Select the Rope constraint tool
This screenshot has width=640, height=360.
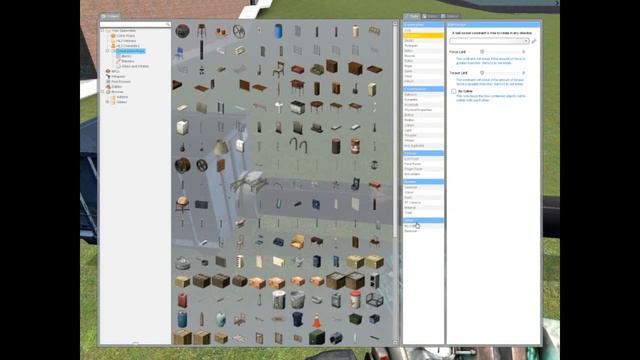pyautogui.click(x=423, y=66)
